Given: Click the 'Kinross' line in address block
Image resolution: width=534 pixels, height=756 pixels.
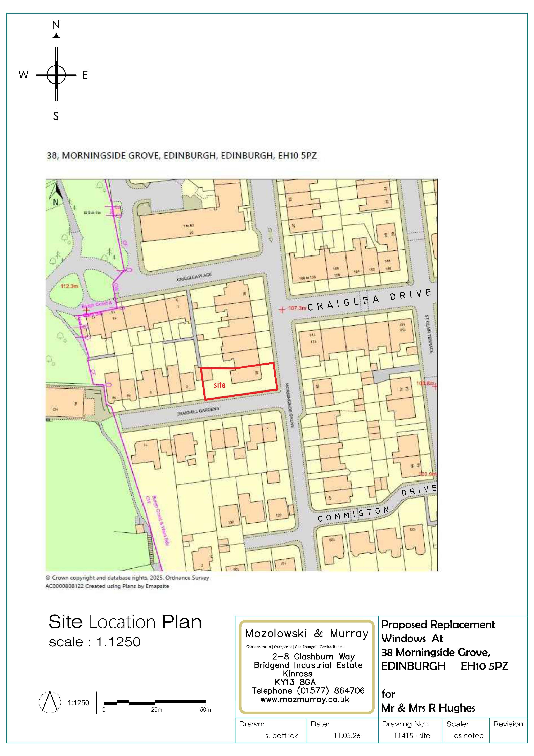Looking at the screenshot, I should [297, 674].
